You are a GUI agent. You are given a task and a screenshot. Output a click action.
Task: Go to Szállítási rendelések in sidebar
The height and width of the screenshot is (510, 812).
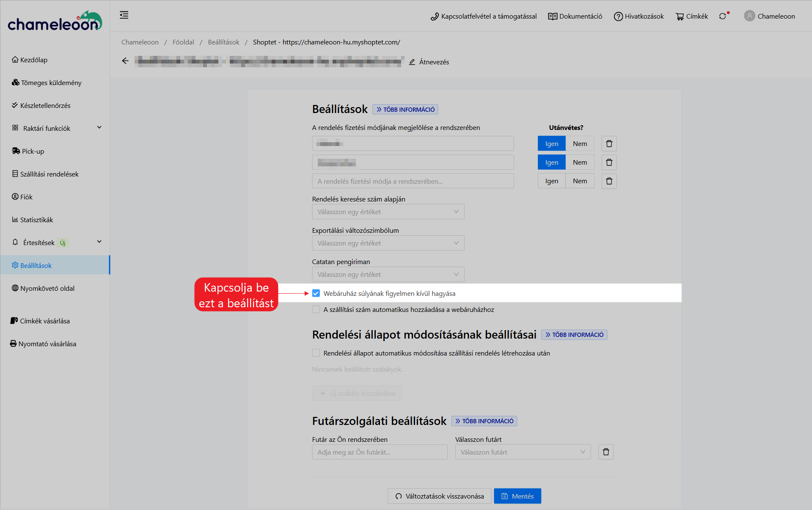coord(49,174)
